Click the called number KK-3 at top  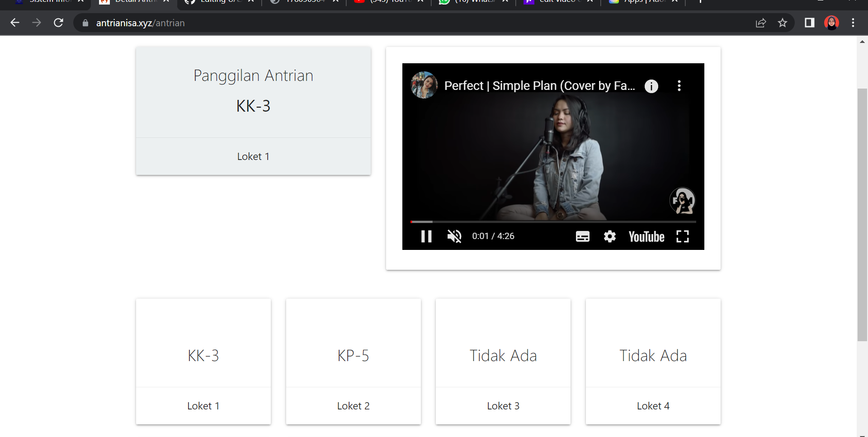253,106
